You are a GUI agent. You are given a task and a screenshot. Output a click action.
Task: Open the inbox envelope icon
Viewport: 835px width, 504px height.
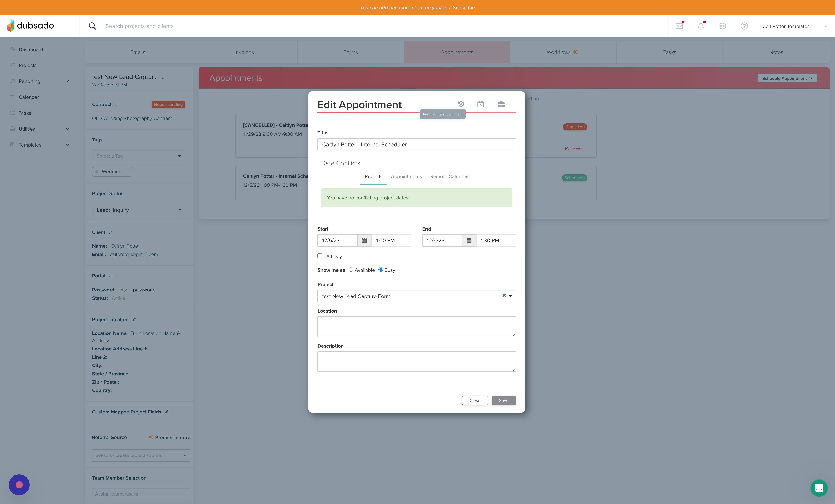(679, 26)
